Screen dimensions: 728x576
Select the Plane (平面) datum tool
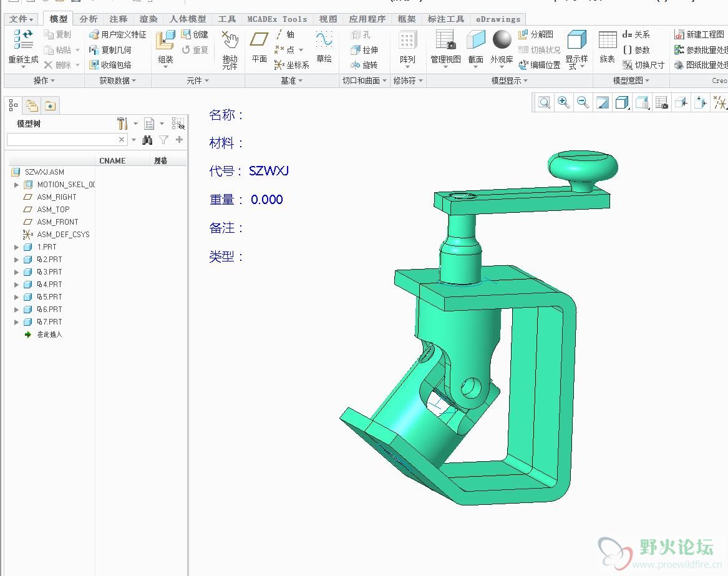[259, 46]
